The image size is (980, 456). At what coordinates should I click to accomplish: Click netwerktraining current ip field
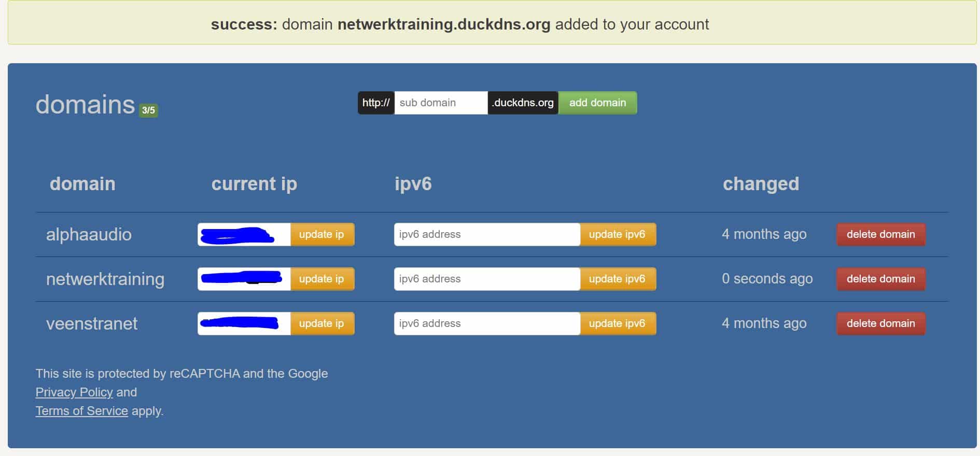tap(244, 279)
